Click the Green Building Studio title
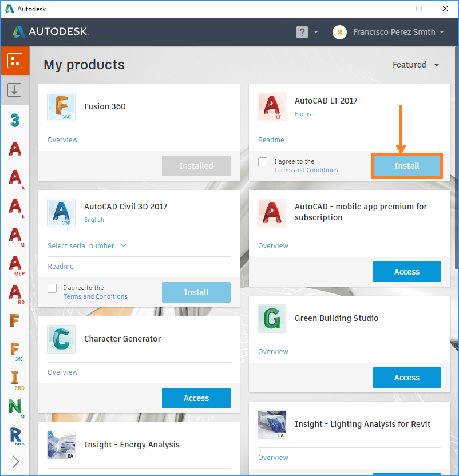 click(337, 318)
